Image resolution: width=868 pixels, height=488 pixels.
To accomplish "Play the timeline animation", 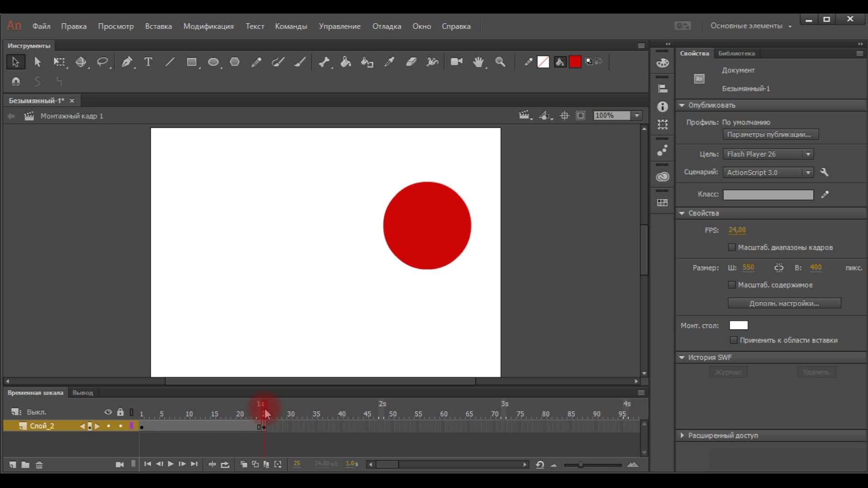I will [x=170, y=464].
